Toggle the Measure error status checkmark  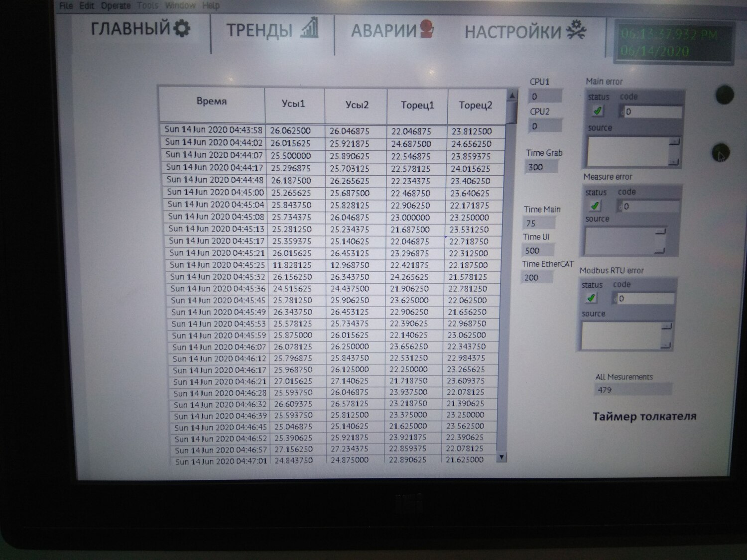(x=595, y=206)
